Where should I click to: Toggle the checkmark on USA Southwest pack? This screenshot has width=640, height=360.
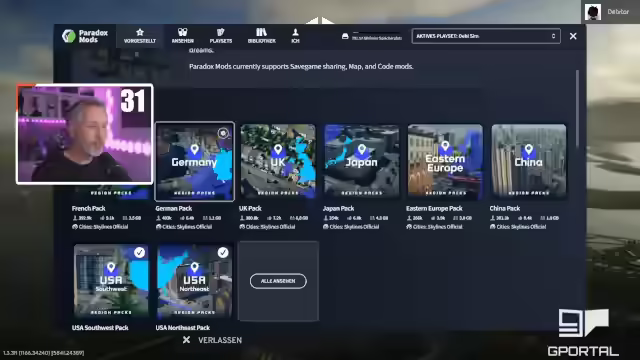[140, 253]
